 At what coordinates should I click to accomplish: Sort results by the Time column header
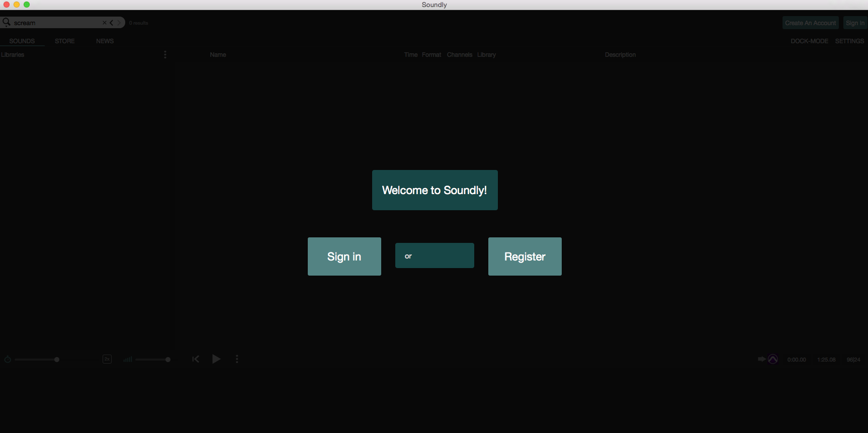pyautogui.click(x=411, y=55)
